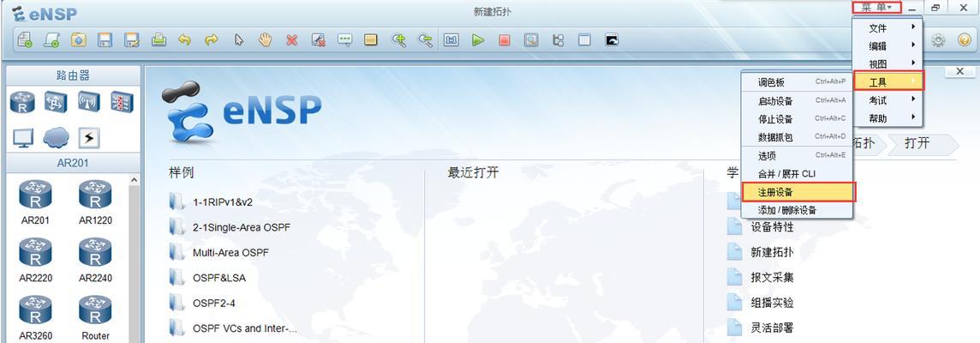Click the 打开 arrow button

tap(923, 143)
